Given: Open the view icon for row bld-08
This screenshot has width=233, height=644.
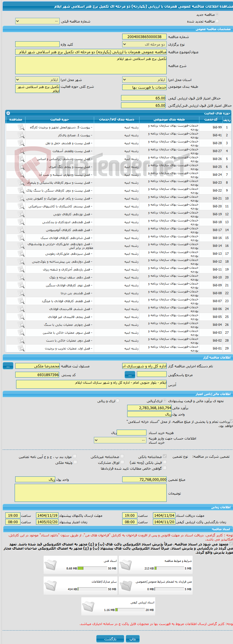Looking at the screenshot, I should pyautogui.click(x=21, y=293).
